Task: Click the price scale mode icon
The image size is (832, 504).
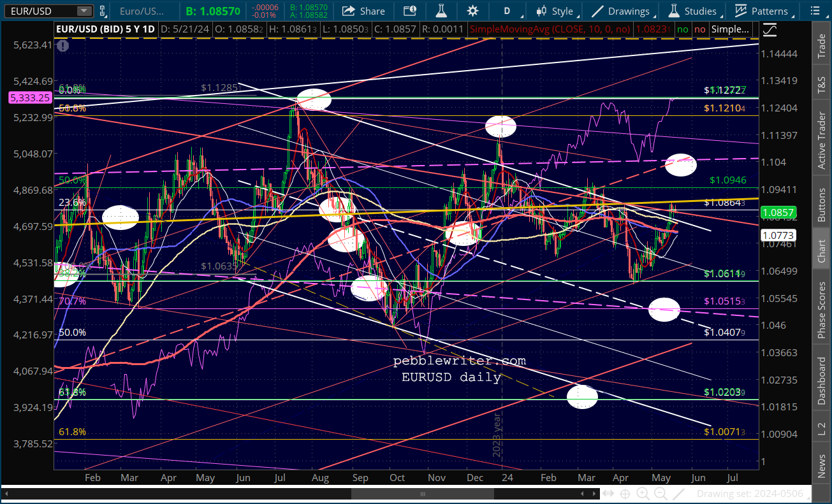Action: point(770,29)
